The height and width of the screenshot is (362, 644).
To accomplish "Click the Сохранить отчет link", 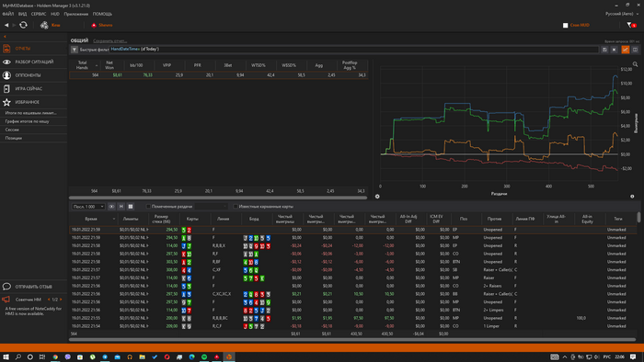I will pos(109,41).
